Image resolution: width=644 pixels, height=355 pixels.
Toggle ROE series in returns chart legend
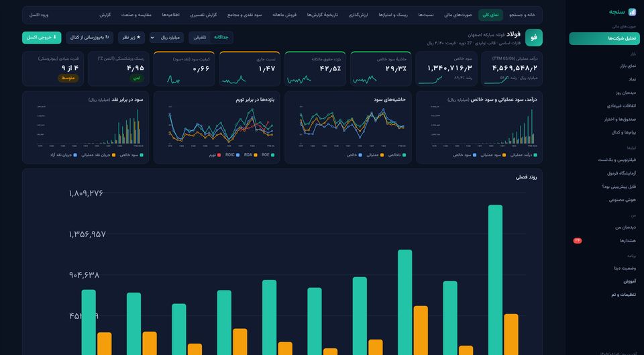268,155
